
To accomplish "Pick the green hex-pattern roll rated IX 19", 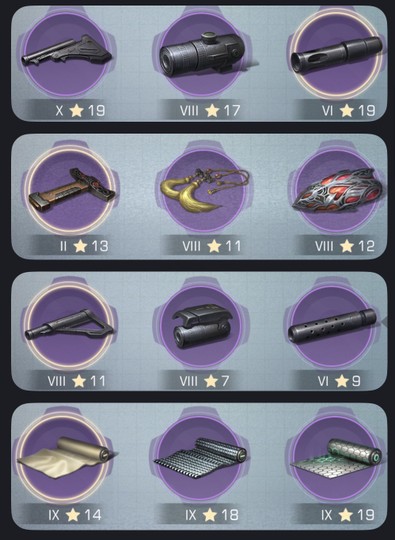I will [x=335, y=457].
